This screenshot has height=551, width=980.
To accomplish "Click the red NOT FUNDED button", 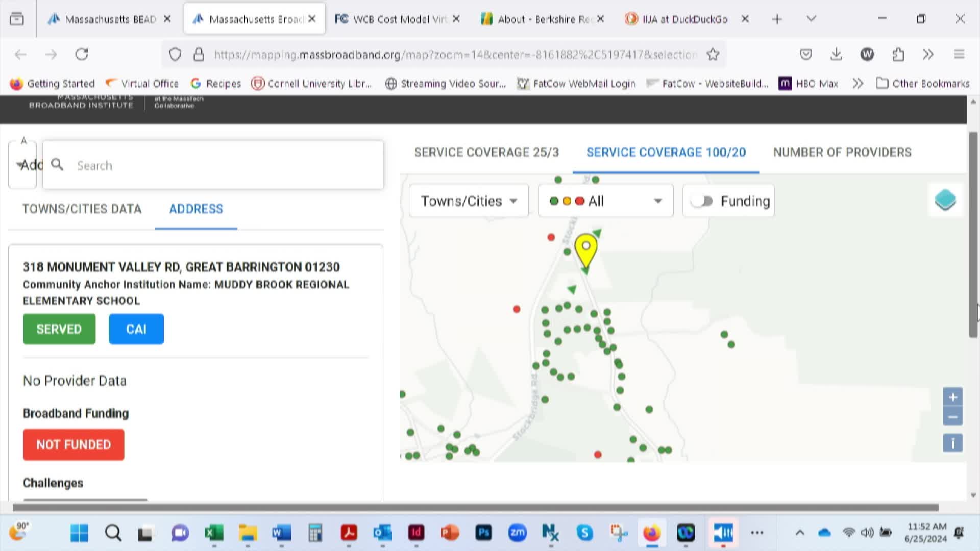I will (x=73, y=445).
